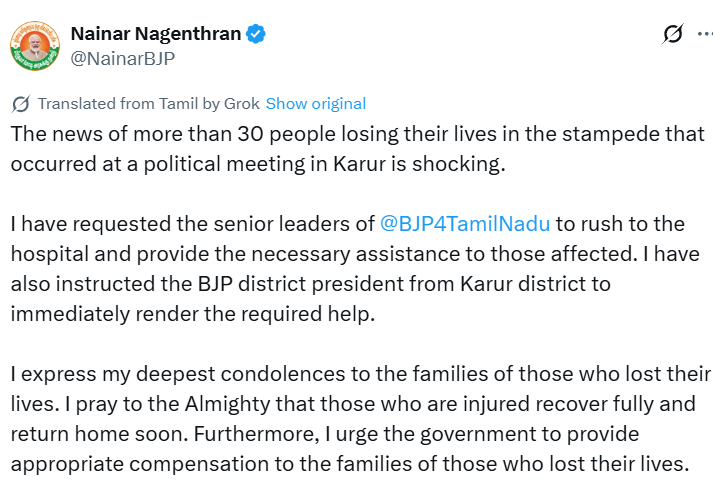Click the "Show original" link
This screenshot has height=487, width=713.
(x=316, y=104)
